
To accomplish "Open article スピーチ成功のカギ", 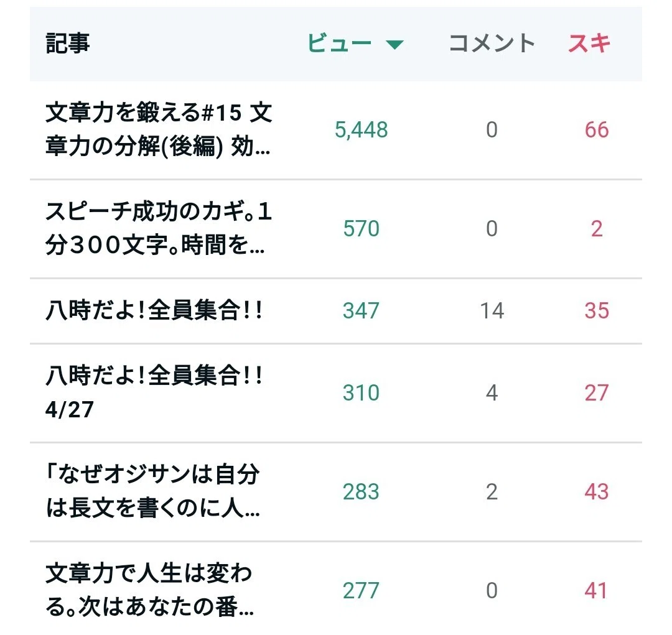I will pyautogui.click(x=159, y=228).
